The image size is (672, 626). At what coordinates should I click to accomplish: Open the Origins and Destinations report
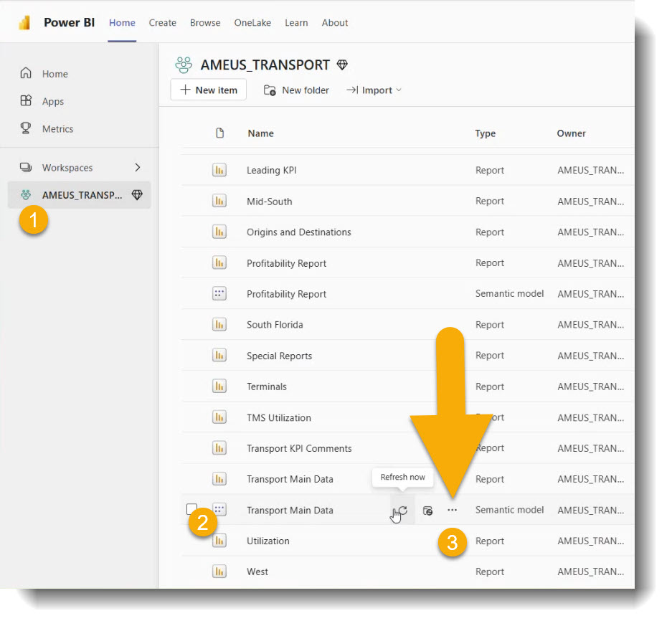(x=299, y=232)
